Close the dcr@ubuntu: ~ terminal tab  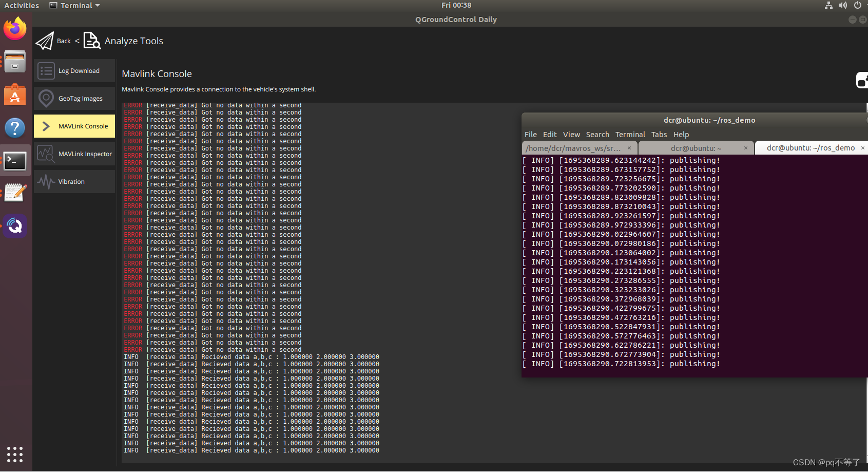[746, 148]
